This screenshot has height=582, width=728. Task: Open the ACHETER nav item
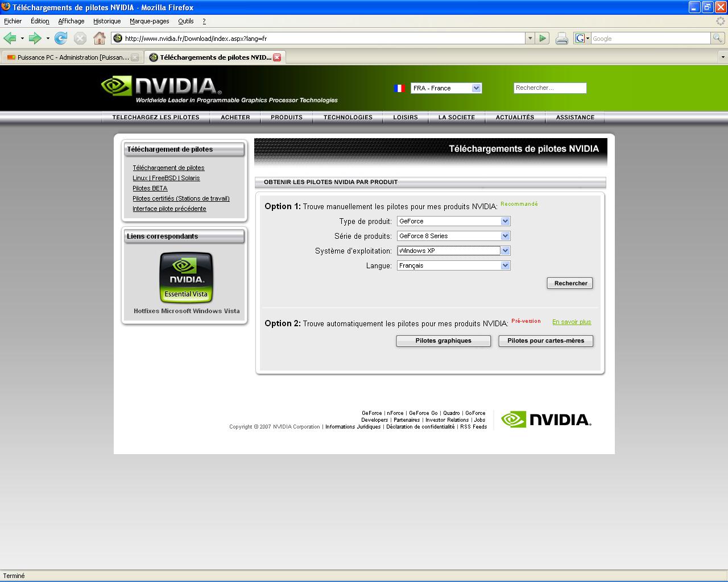pyautogui.click(x=235, y=117)
